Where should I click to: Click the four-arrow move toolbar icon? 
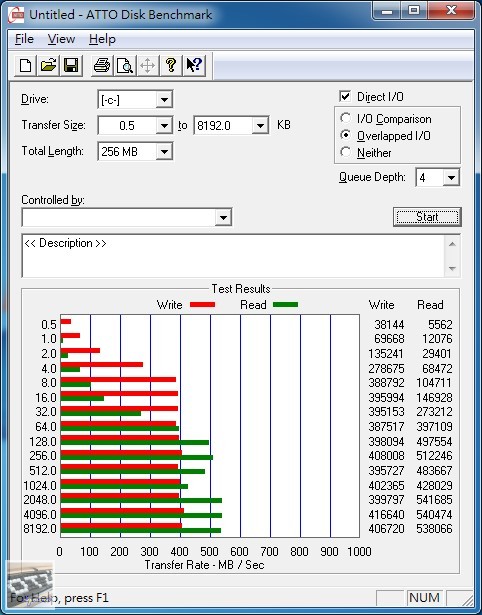tap(147, 65)
